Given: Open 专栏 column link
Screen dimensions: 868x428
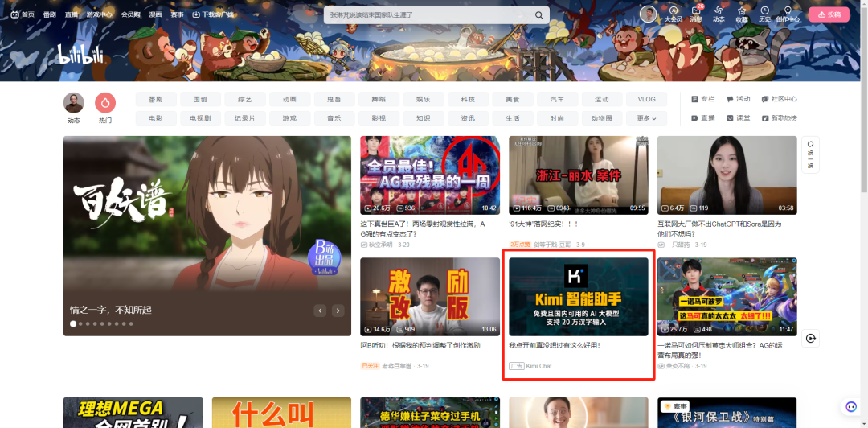Looking at the screenshot, I should pyautogui.click(x=703, y=99).
